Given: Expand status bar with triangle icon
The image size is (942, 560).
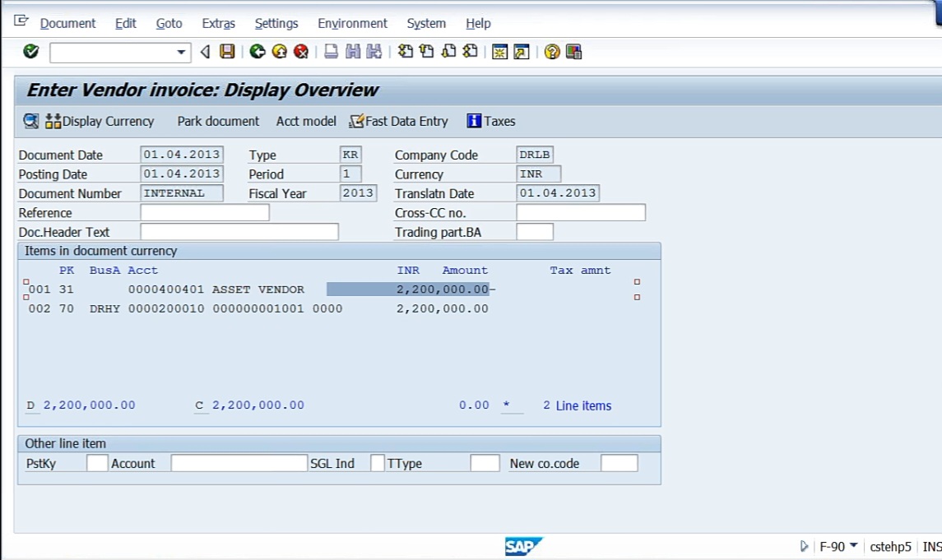Looking at the screenshot, I should [x=804, y=546].
